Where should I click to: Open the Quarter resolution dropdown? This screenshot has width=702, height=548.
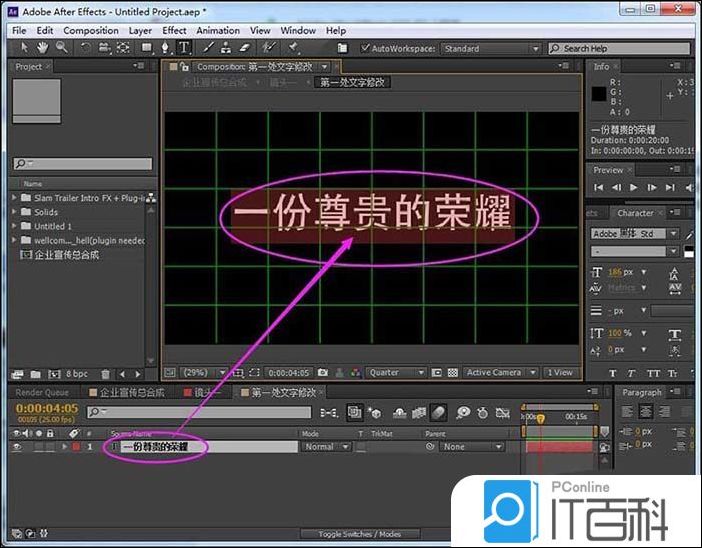tap(395, 373)
